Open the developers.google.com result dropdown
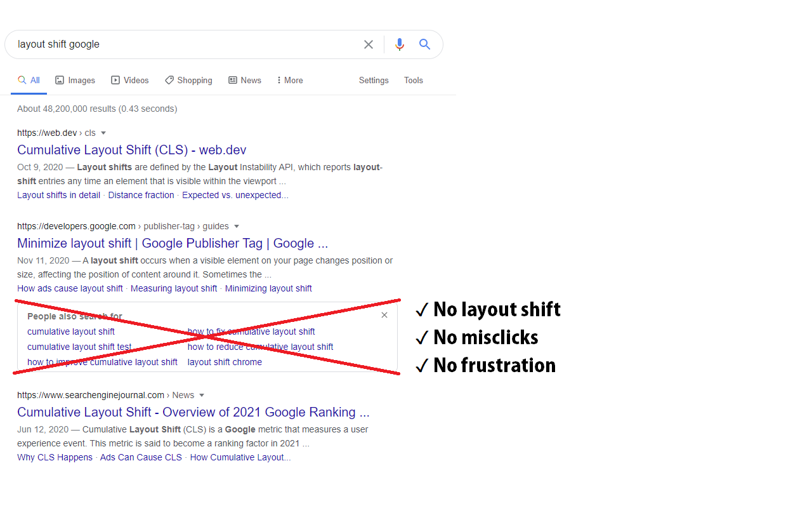This screenshot has width=812, height=508. 237,226
